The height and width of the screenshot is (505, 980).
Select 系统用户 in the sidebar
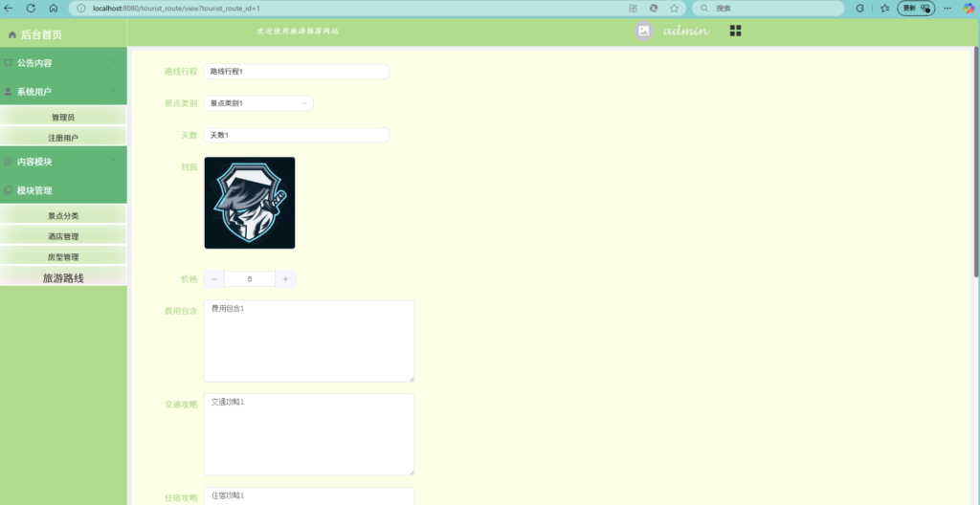point(63,91)
